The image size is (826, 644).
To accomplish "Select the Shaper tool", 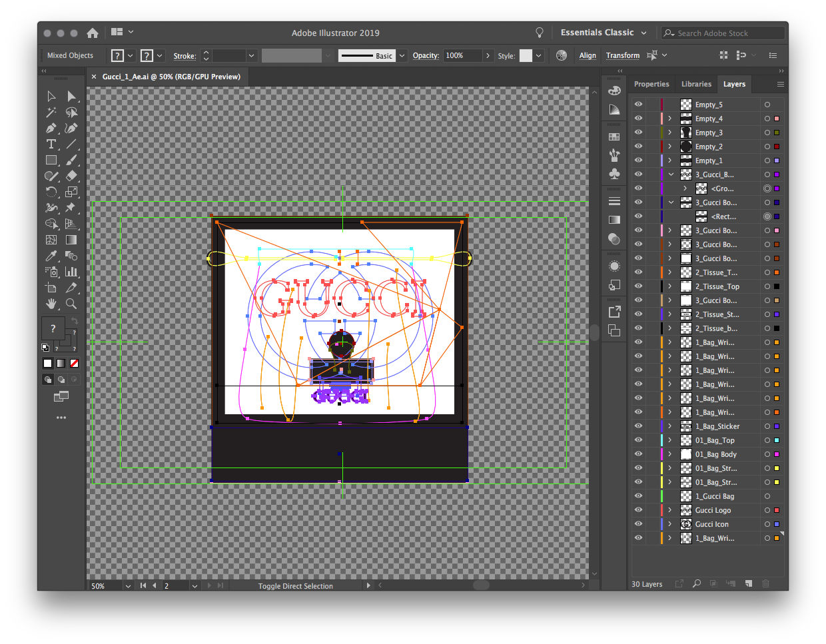I will [51, 176].
